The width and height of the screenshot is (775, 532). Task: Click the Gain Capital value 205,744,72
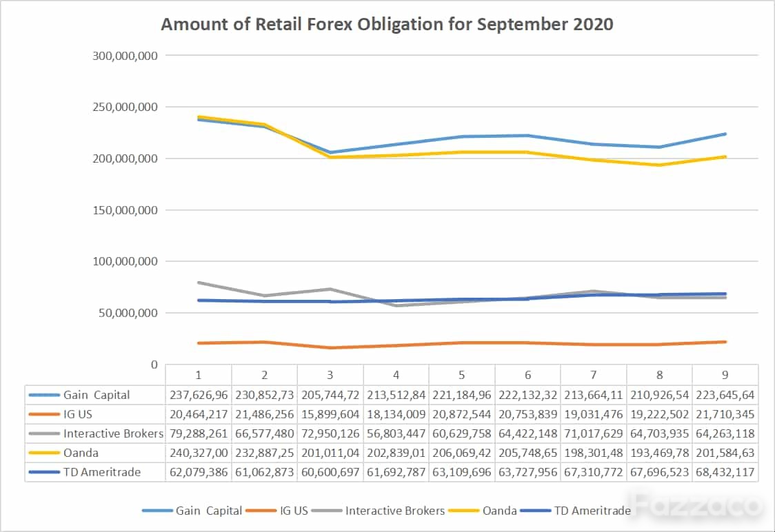[x=330, y=395]
